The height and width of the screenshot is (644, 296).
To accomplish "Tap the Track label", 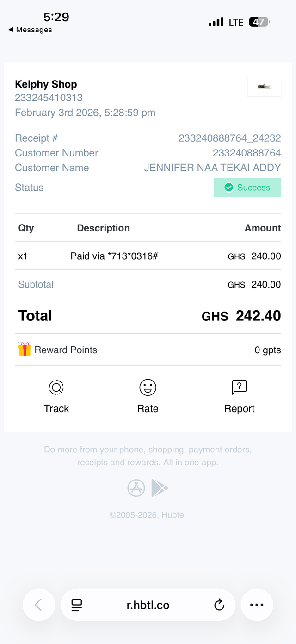I will (56, 408).
